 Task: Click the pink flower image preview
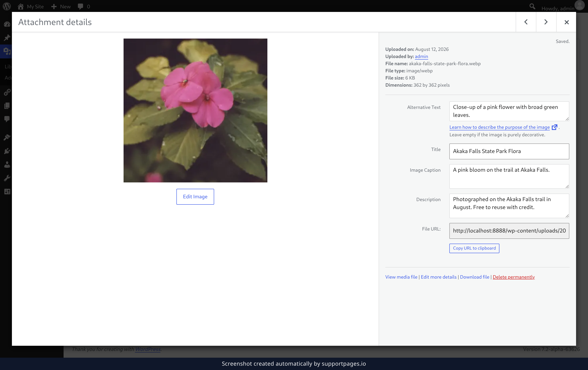[195, 110]
